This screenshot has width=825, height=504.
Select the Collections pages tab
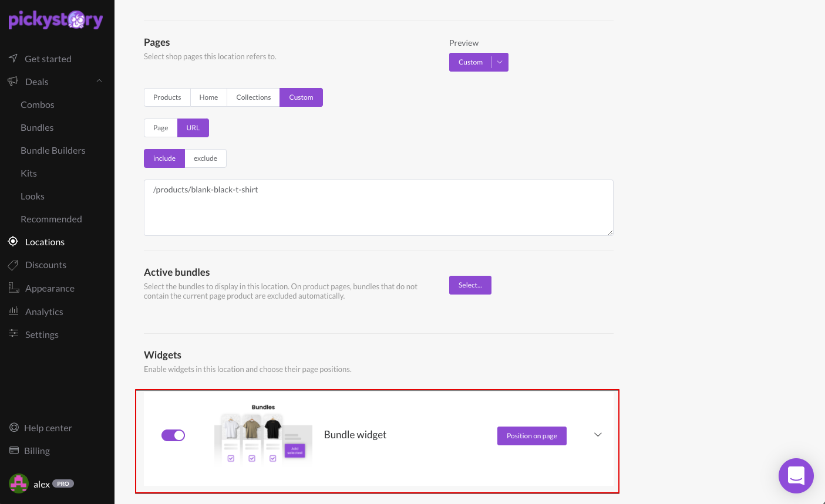pyautogui.click(x=254, y=97)
